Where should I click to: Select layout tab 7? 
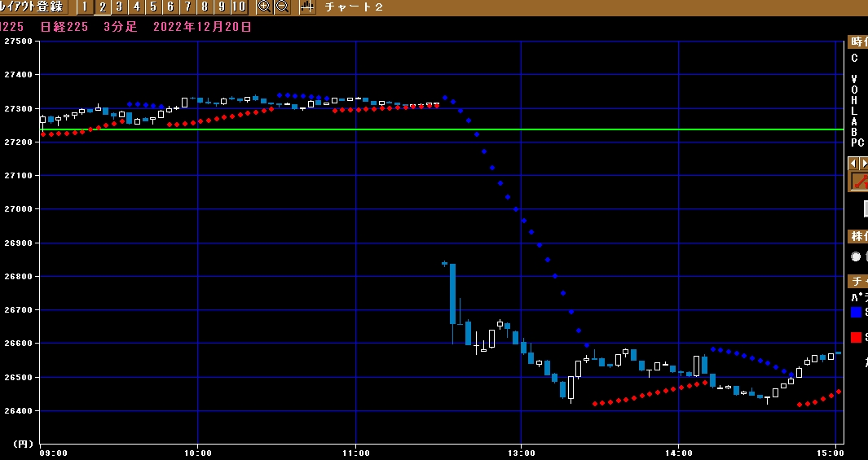(x=187, y=7)
